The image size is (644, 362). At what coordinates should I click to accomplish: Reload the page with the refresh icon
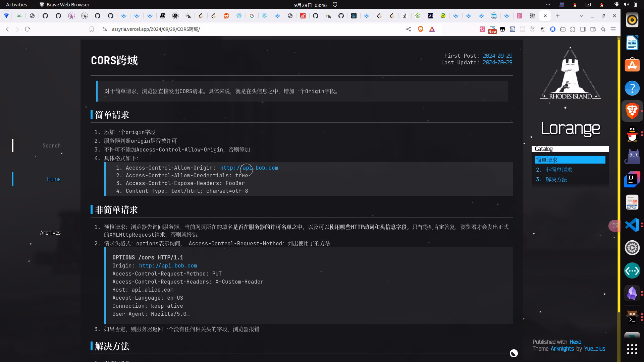[28, 29]
